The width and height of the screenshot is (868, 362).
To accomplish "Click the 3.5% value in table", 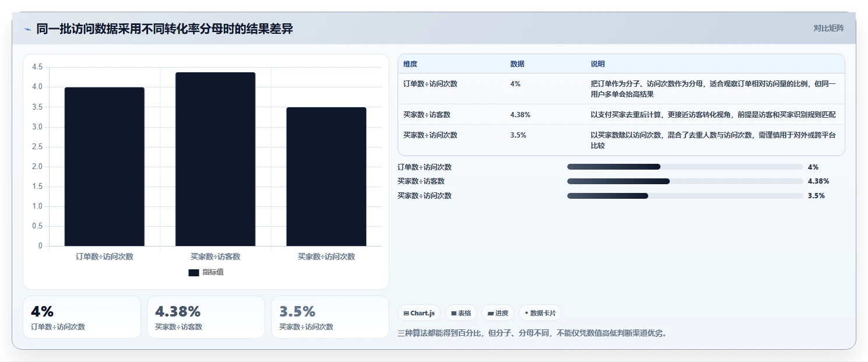I will [518, 135].
